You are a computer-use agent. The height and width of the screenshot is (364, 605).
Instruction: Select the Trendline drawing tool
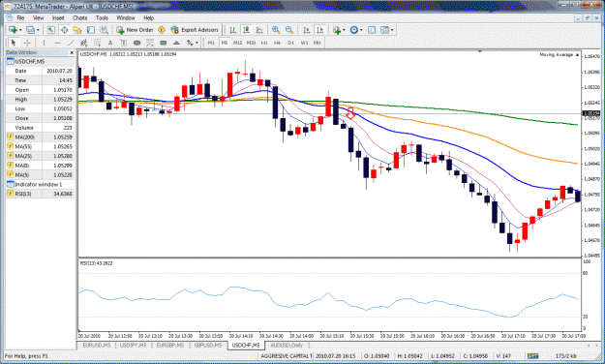71,43
